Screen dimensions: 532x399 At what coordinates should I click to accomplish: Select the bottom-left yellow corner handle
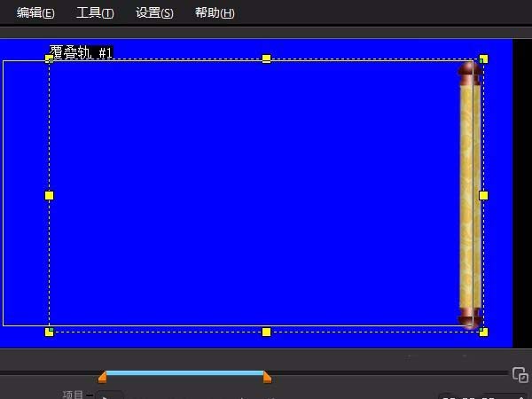pyautogui.click(x=49, y=332)
